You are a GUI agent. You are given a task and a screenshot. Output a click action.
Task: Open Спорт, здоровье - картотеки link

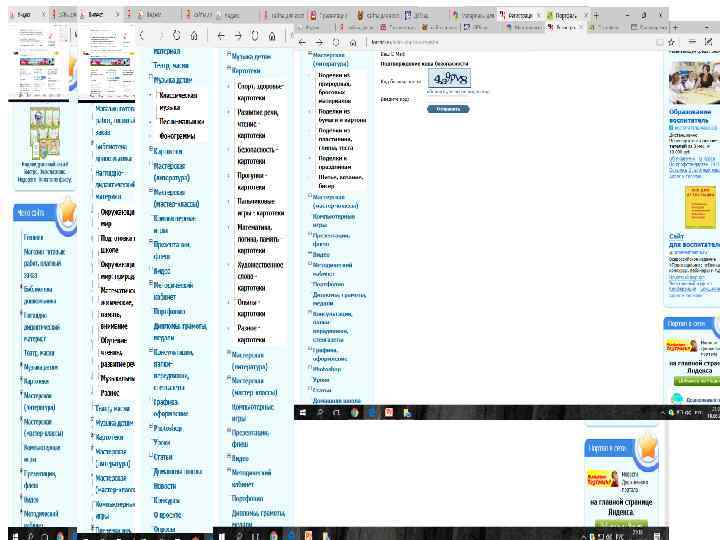tap(260, 92)
